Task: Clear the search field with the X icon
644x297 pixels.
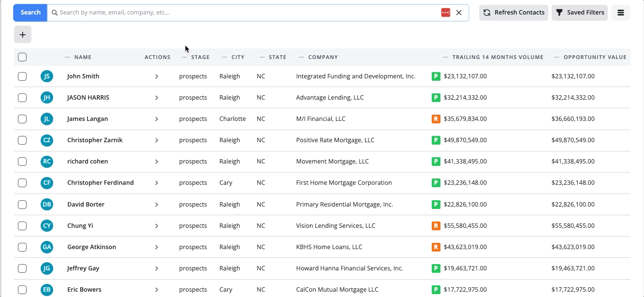Action: coord(459,13)
